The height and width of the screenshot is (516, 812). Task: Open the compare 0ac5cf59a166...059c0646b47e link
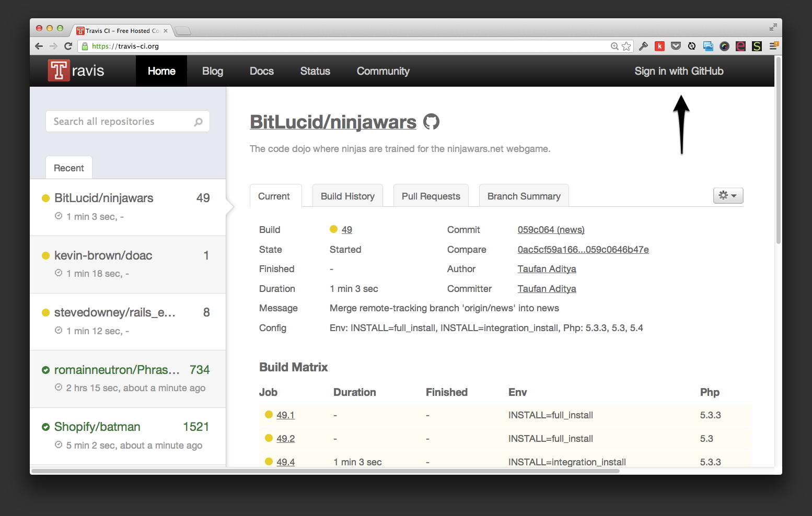coord(583,249)
